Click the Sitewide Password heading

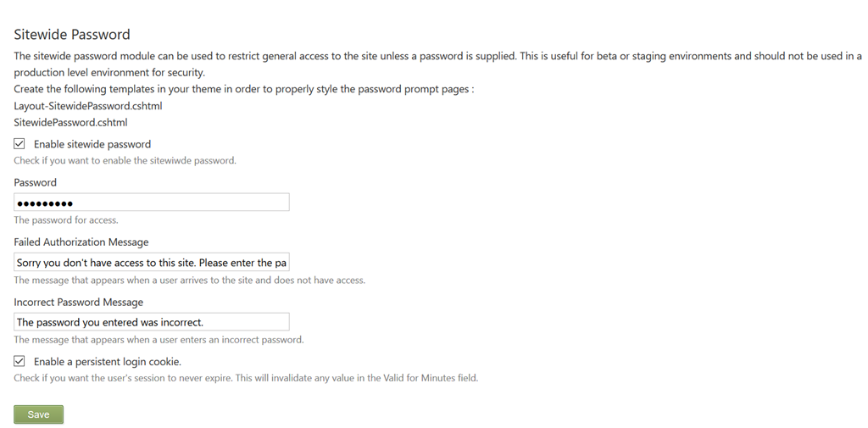[72, 35]
